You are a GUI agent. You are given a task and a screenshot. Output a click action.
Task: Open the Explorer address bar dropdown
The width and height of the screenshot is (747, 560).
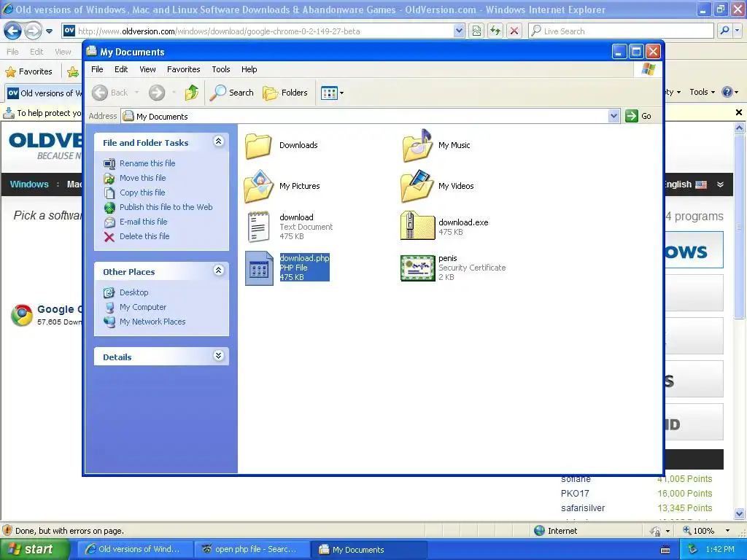614,116
